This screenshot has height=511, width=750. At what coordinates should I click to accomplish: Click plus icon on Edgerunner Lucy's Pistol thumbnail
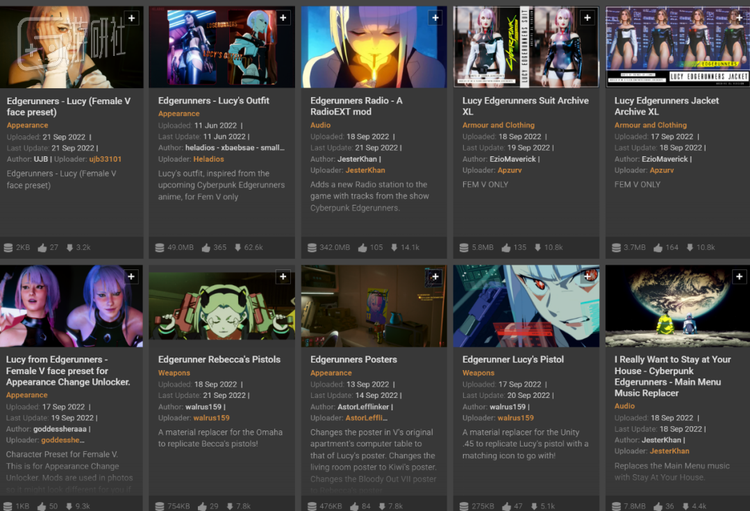point(587,277)
